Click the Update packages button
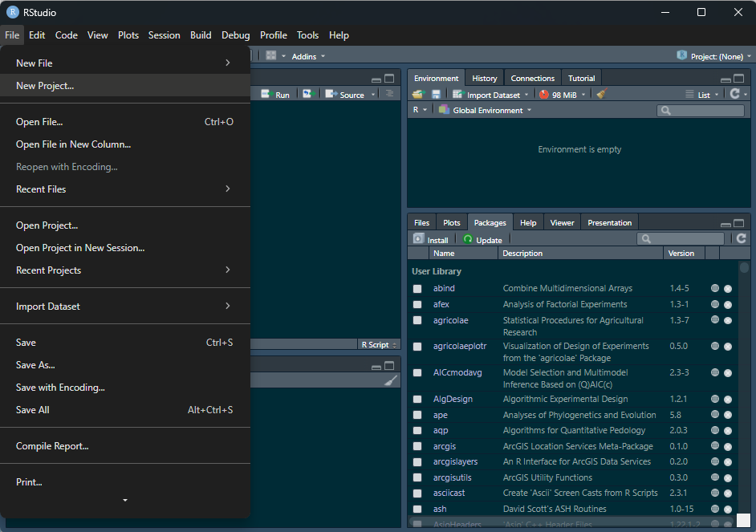This screenshot has height=532, width=756. [482, 240]
